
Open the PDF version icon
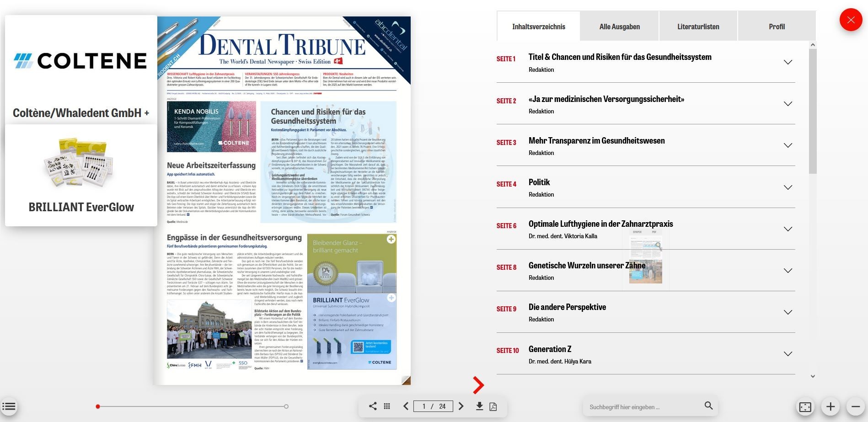pyautogui.click(x=493, y=406)
